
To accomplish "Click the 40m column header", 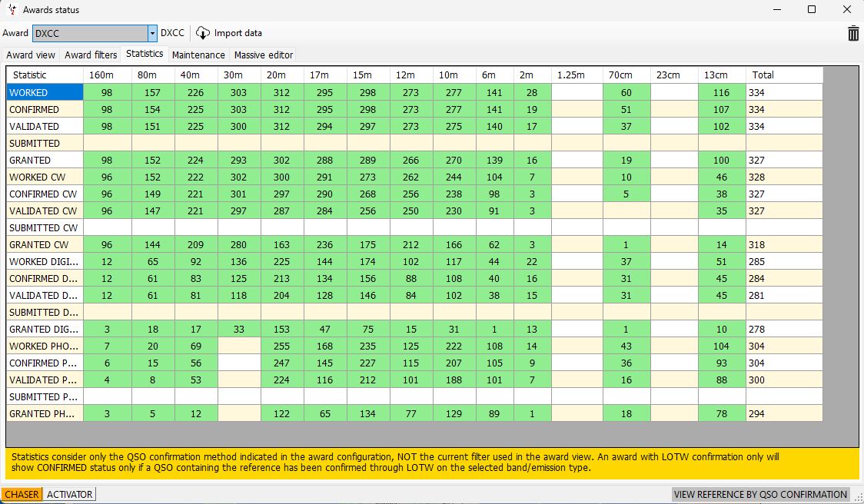I will [x=196, y=75].
